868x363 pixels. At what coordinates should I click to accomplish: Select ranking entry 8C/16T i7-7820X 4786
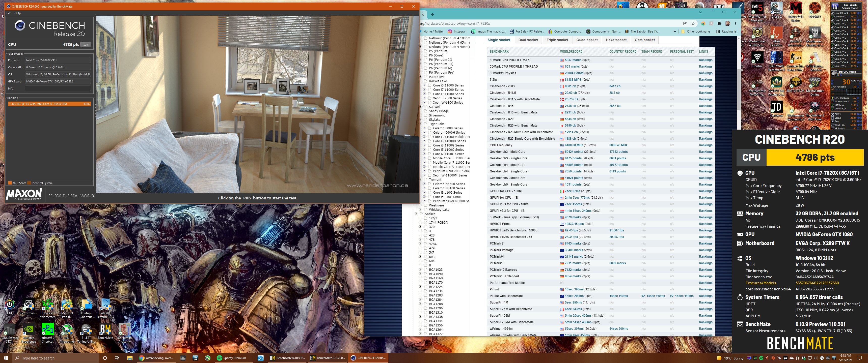[49, 104]
